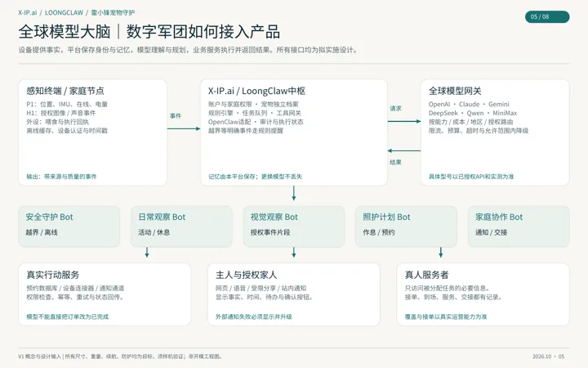
Task: Click the footer disclaimer starting 'V1 概念与设计输入'
Action: (x=120, y=357)
